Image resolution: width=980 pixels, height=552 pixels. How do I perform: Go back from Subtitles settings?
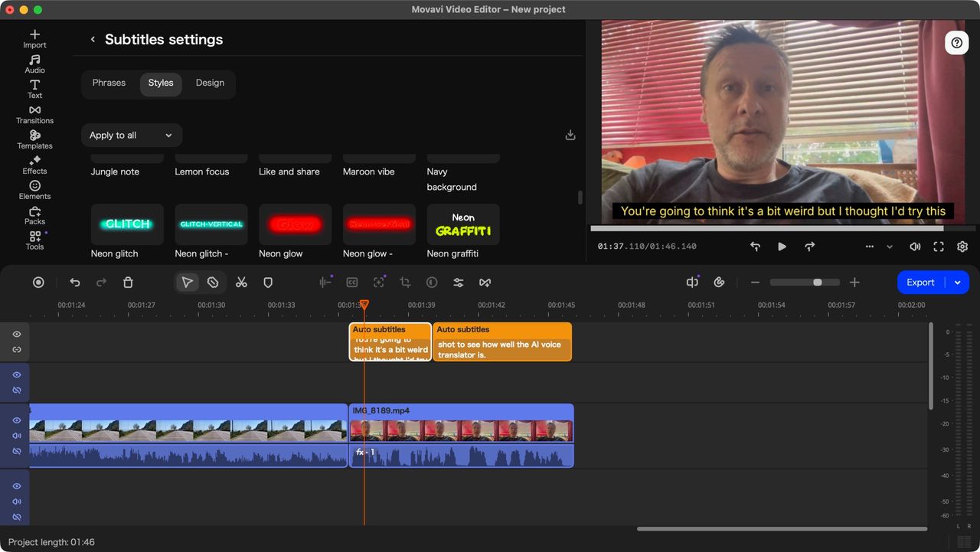(x=93, y=39)
